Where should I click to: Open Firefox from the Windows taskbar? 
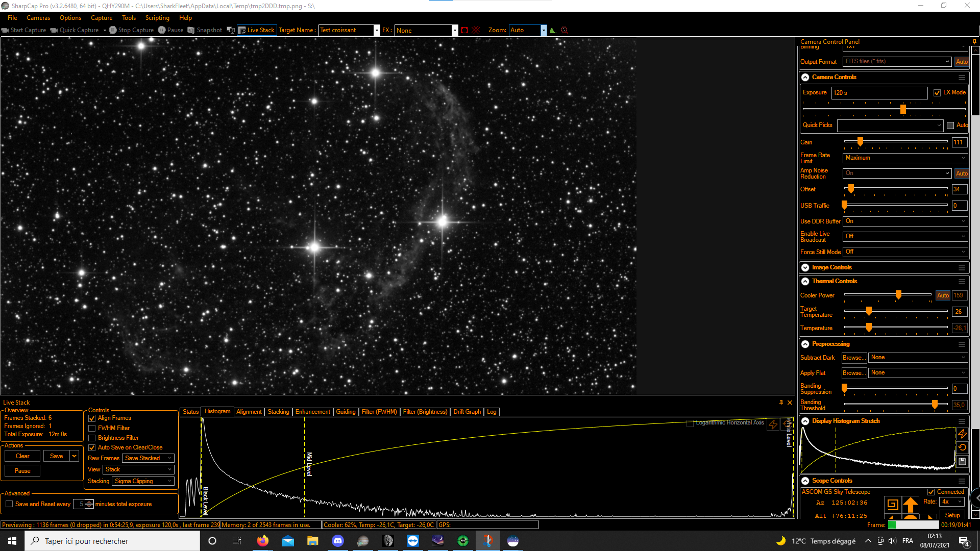(263, 541)
